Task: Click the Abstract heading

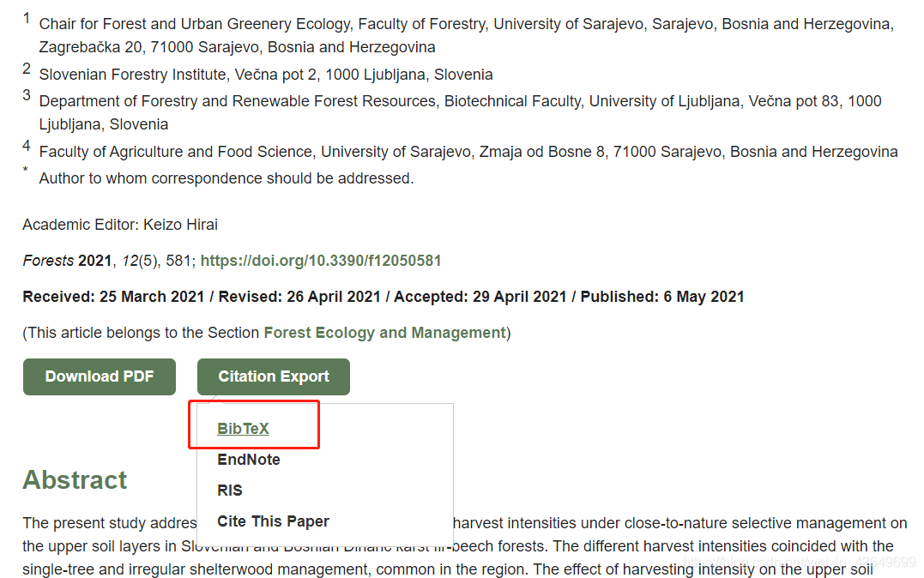Action: coord(75,479)
